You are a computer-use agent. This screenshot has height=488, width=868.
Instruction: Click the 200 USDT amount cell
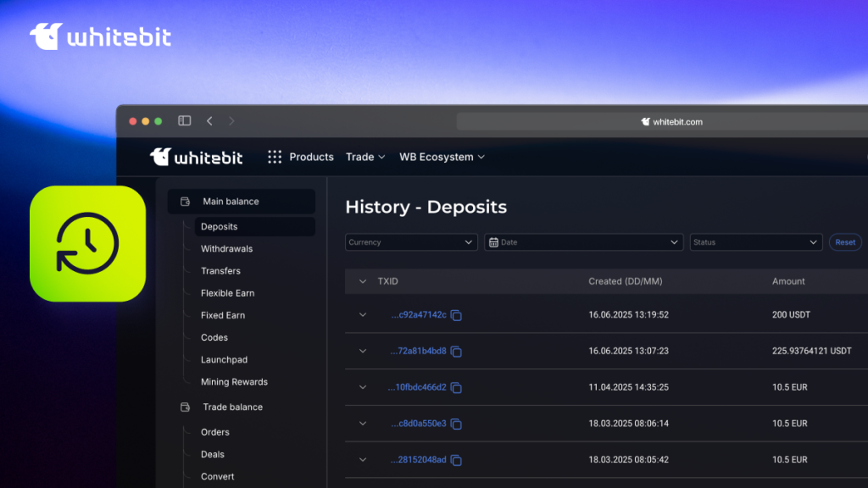[x=791, y=315]
